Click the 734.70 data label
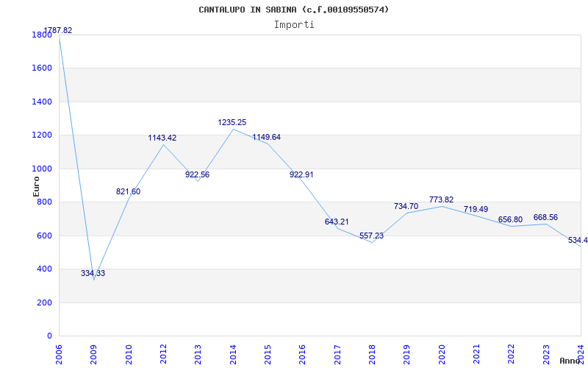 406,207
